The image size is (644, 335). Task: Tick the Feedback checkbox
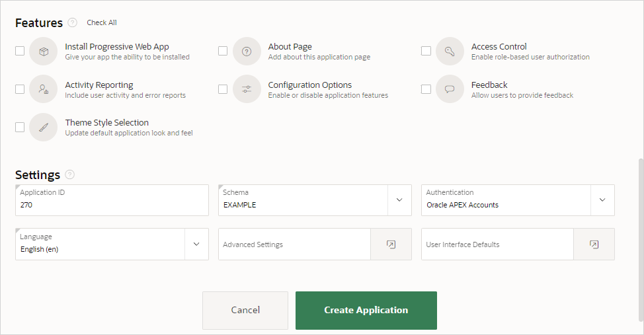click(426, 89)
